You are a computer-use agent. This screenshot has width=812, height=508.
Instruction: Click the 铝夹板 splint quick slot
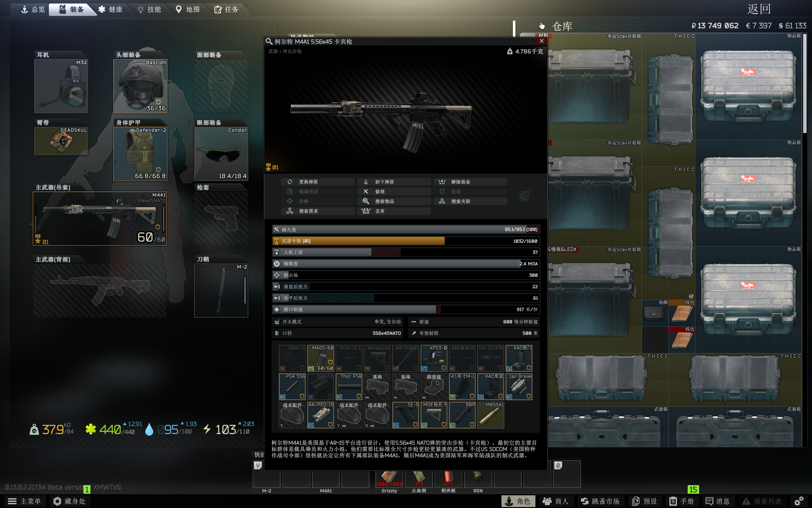[x=448, y=479]
